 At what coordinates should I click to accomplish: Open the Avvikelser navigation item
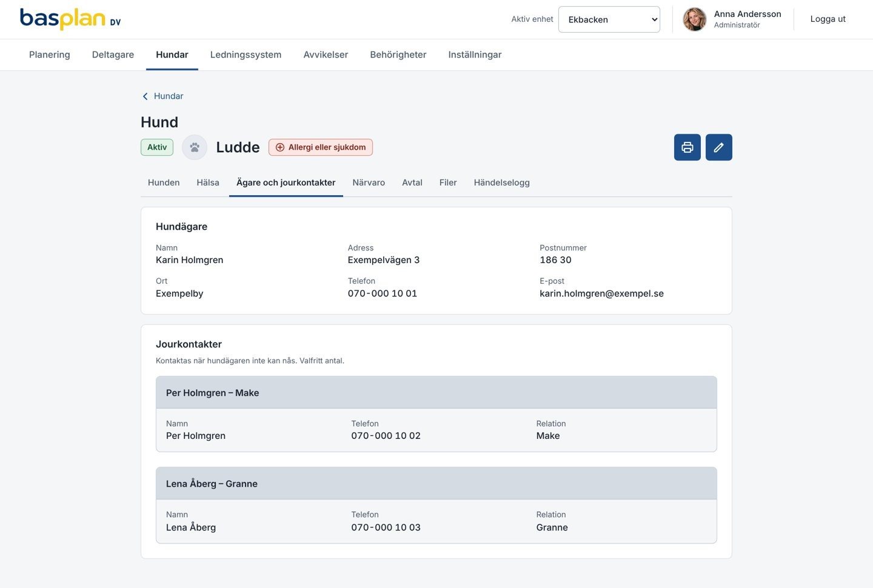pos(326,55)
